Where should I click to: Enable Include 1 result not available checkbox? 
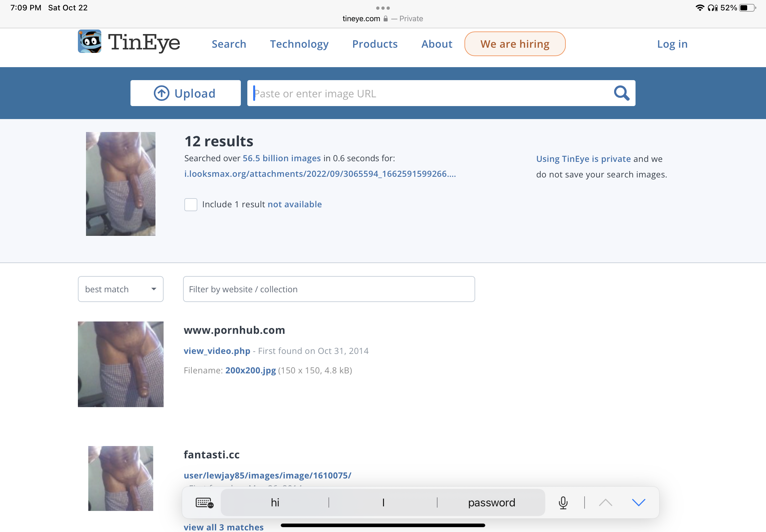point(191,205)
